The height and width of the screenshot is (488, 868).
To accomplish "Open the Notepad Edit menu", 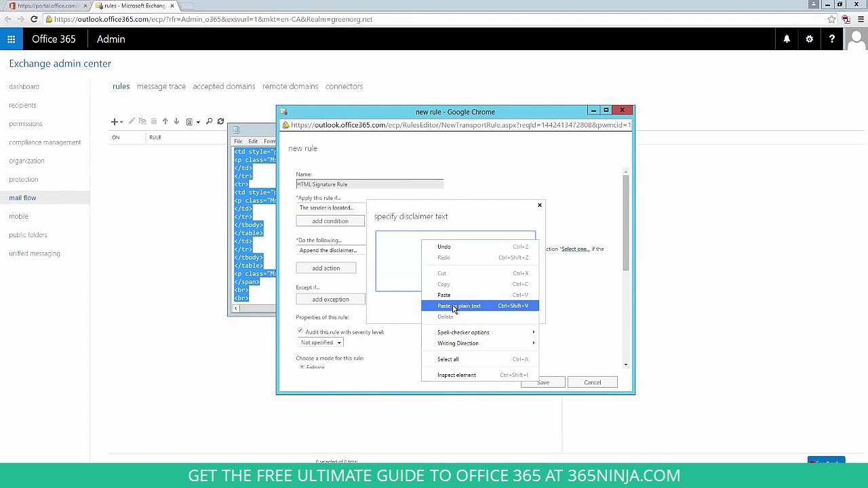I will click(x=253, y=142).
